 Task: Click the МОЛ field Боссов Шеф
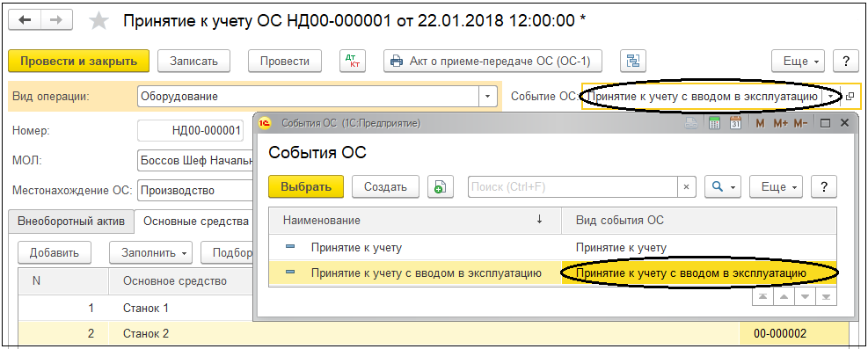[195, 161]
